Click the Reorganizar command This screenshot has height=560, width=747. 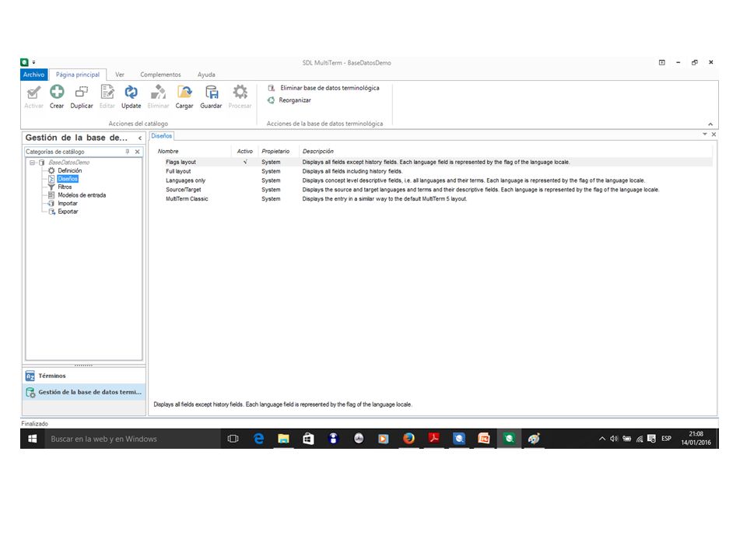point(289,100)
